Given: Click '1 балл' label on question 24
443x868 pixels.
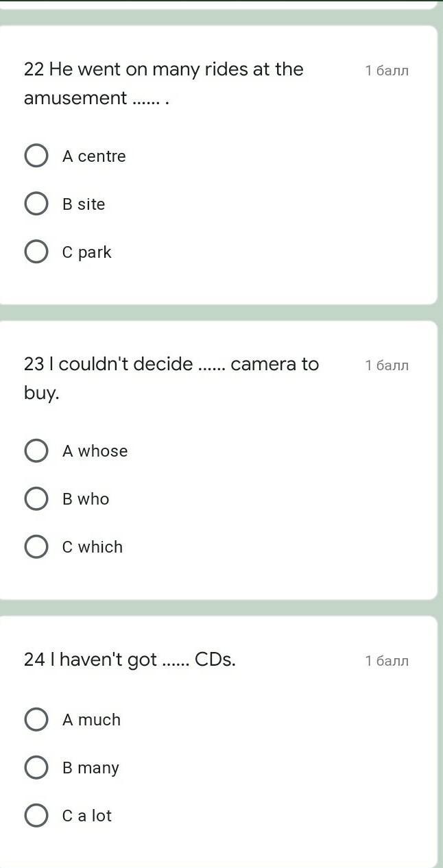Looking at the screenshot, I should pos(386,661).
